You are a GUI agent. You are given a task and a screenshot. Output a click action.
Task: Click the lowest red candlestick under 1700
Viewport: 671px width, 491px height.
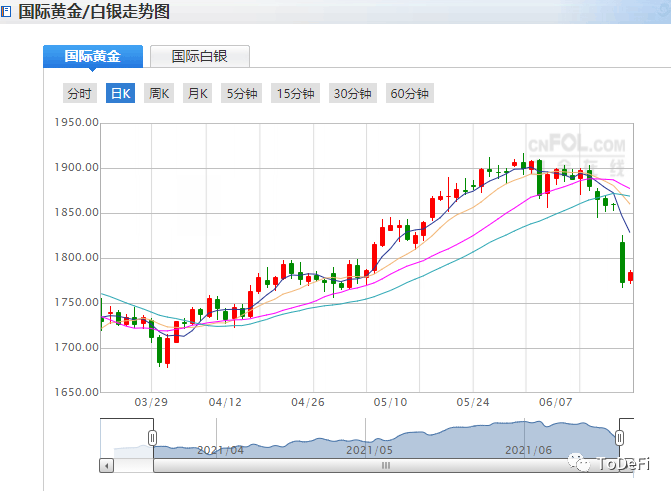167,351
